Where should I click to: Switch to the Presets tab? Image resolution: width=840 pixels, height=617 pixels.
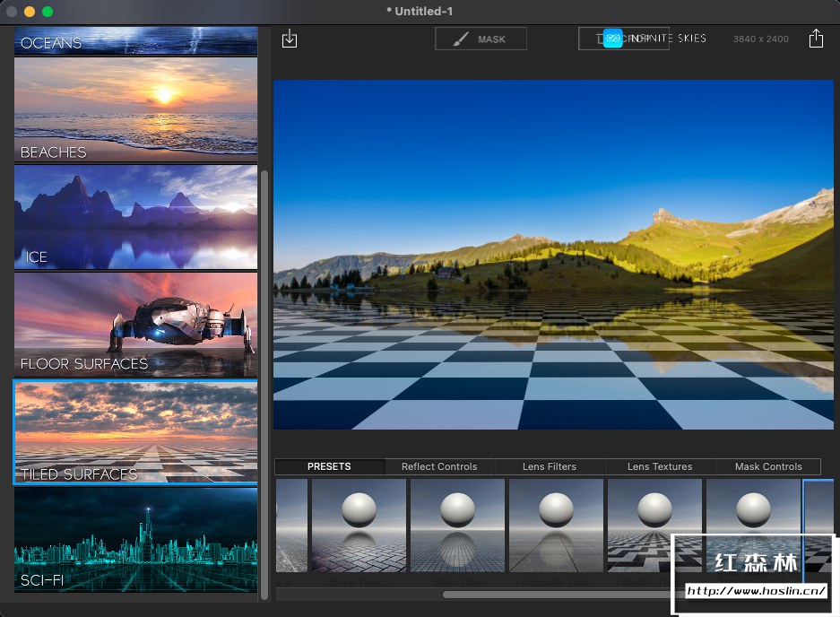coord(329,466)
